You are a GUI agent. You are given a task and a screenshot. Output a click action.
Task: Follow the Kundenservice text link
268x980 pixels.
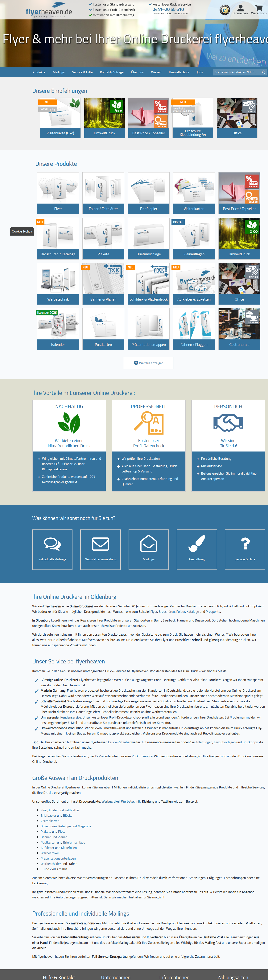pyautogui.click(x=71, y=717)
